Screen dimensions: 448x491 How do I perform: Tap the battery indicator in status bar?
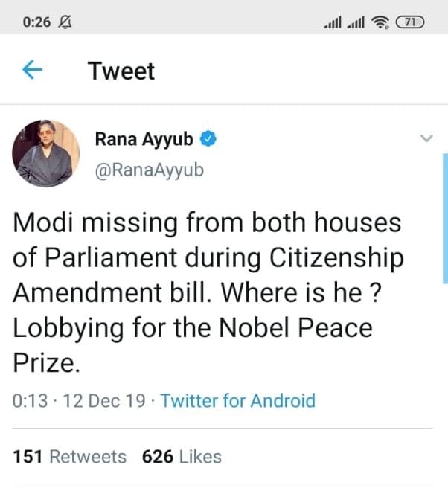[410, 22]
